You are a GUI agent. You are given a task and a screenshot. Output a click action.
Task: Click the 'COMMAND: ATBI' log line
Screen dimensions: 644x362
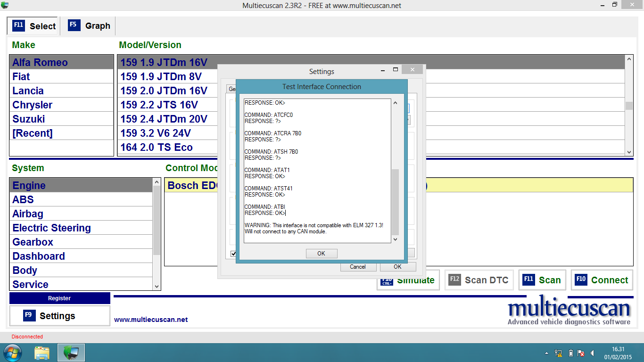[265, 207]
